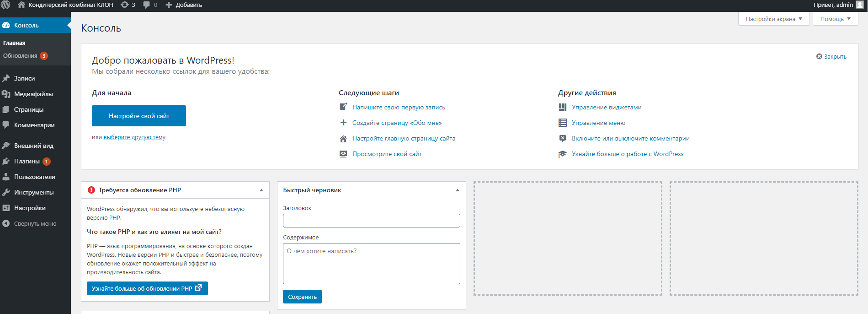
Task: Click the house icon beside Настройте главную страницу
Action: 343,138
